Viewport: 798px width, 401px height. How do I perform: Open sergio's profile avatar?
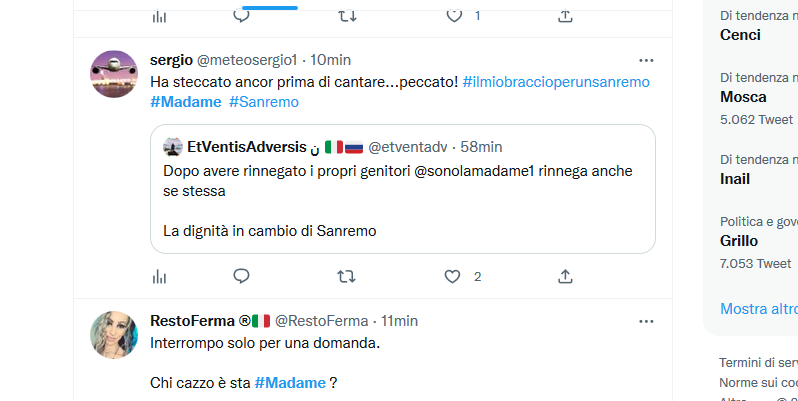[x=114, y=74]
